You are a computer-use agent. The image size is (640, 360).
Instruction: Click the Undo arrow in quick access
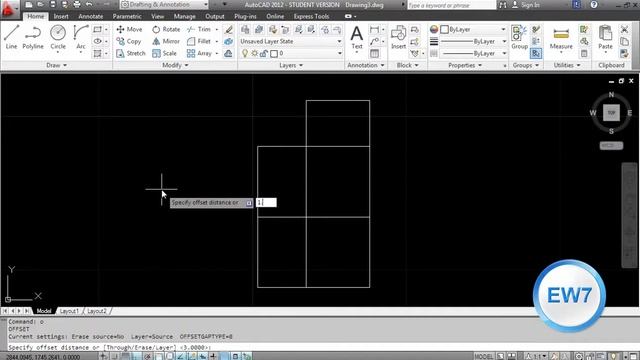coord(89,4)
